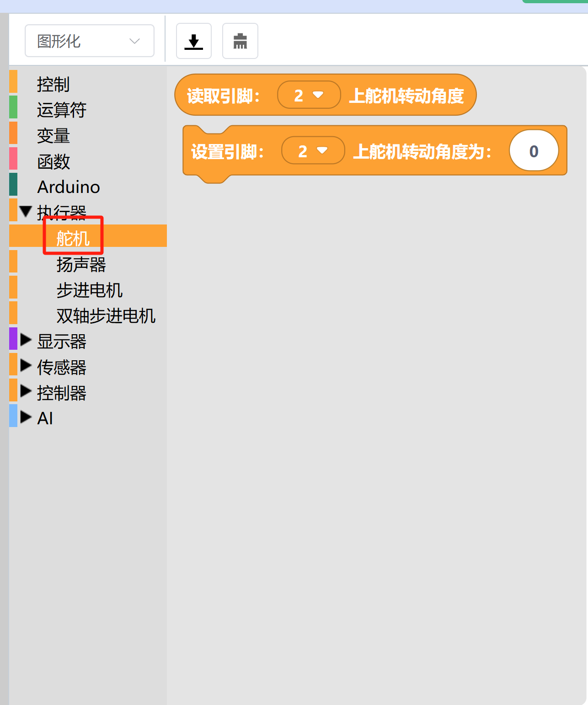Select the 舵机 subcategory
The height and width of the screenshot is (705, 588).
tap(73, 238)
